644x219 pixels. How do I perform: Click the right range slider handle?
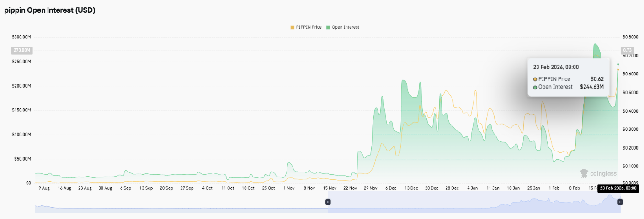tap(620, 202)
